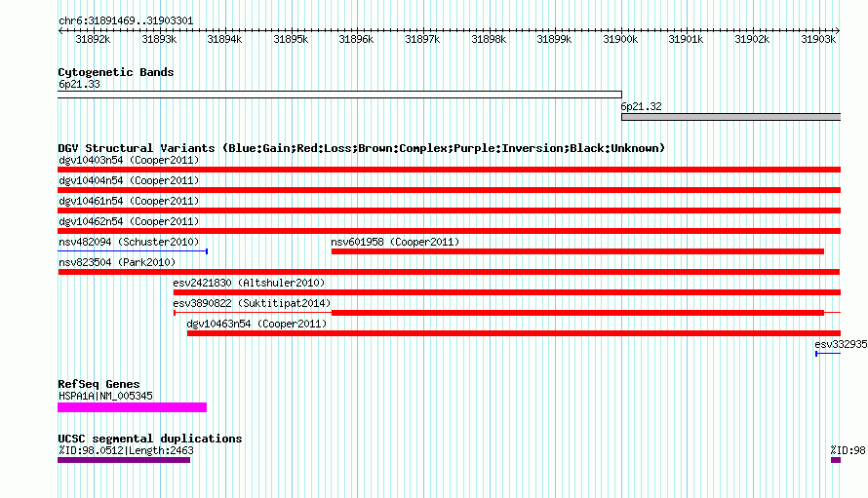This screenshot has height=498, width=868.
Task: Click the dgv10462n54 (Cooper2011) variant bar
Action: [449, 231]
